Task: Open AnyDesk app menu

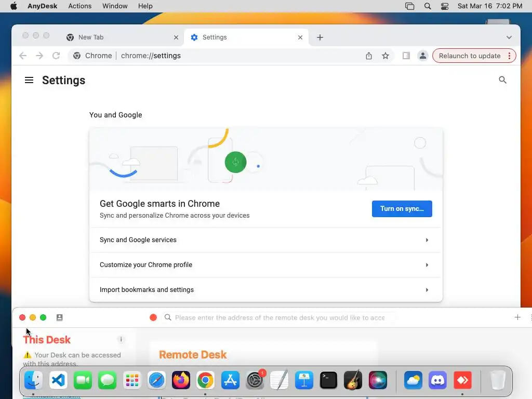Action: pos(43,6)
